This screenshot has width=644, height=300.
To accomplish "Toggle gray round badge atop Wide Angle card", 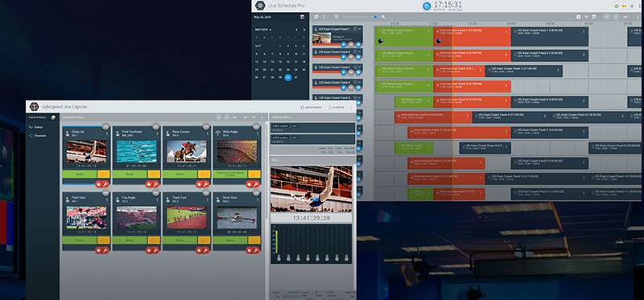I will tap(256, 126).
